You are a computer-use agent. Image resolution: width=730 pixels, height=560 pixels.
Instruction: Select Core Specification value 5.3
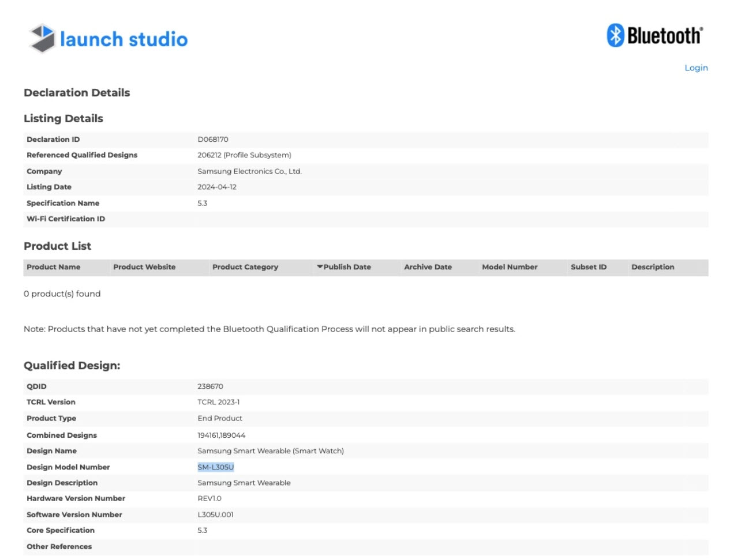click(x=203, y=530)
